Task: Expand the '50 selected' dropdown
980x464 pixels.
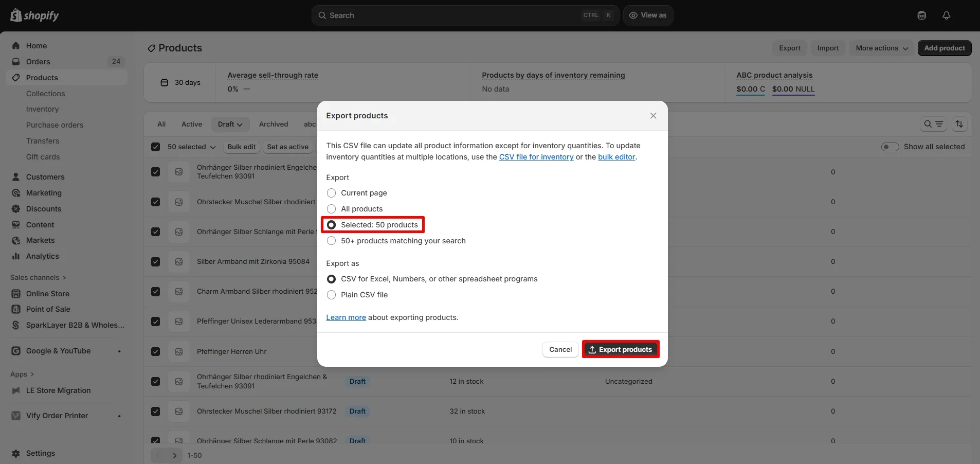Action: click(190, 147)
